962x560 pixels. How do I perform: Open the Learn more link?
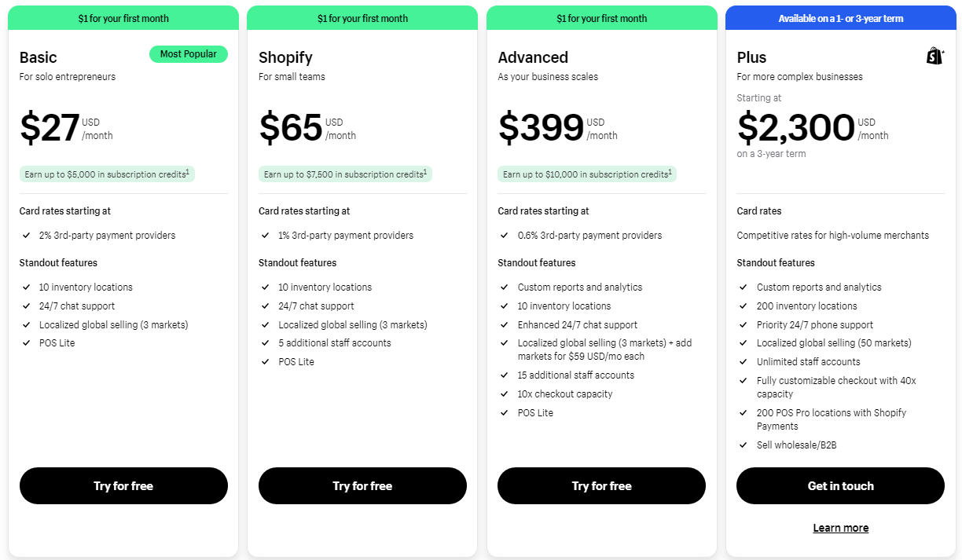[x=840, y=528]
